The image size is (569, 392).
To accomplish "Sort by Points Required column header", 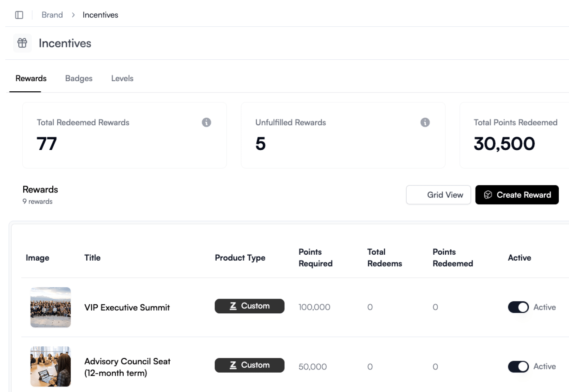I will 315,257.
